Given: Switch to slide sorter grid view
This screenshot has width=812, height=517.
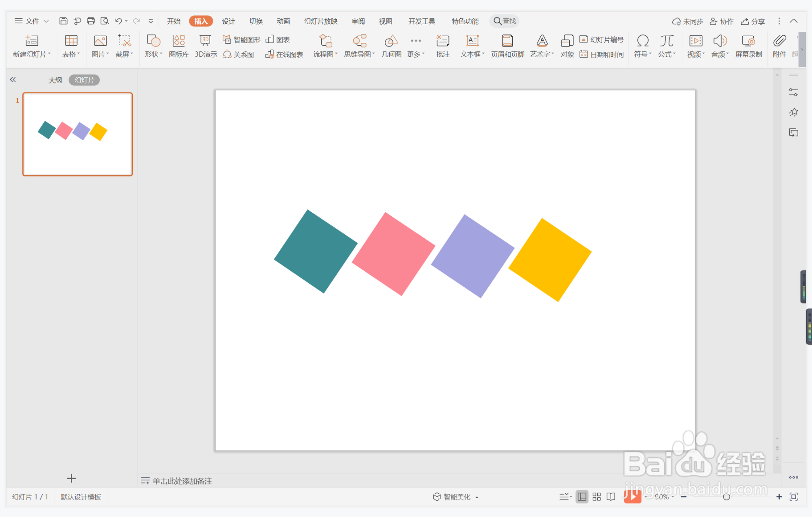Looking at the screenshot, I should click(597, 497).
